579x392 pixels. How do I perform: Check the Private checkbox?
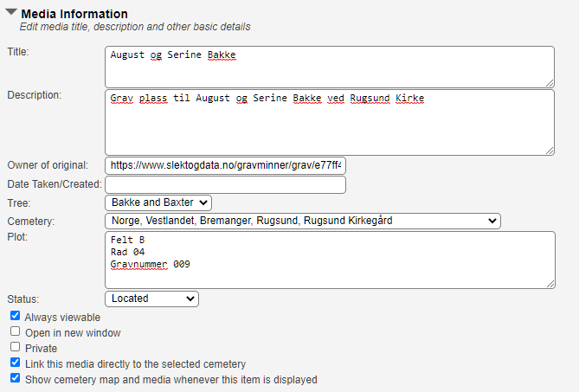click(15, 348)
